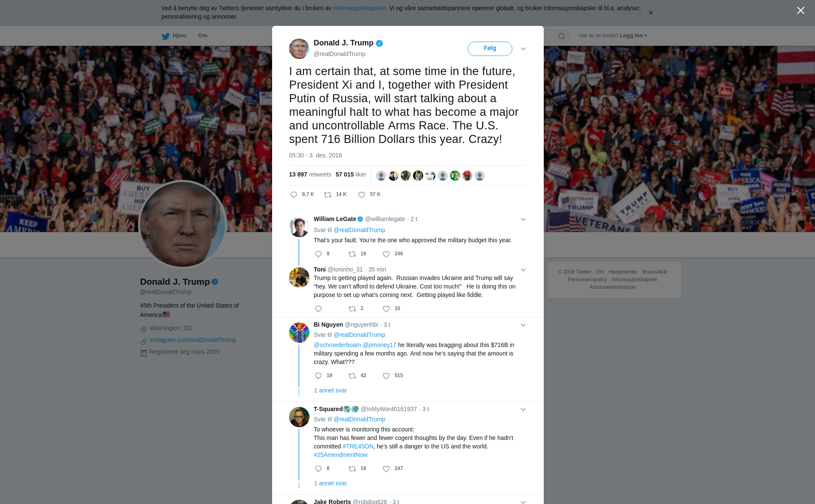The image size is (815, 504).
Task: Dismiss the cookie notice banner
Action: click(650, 13)
